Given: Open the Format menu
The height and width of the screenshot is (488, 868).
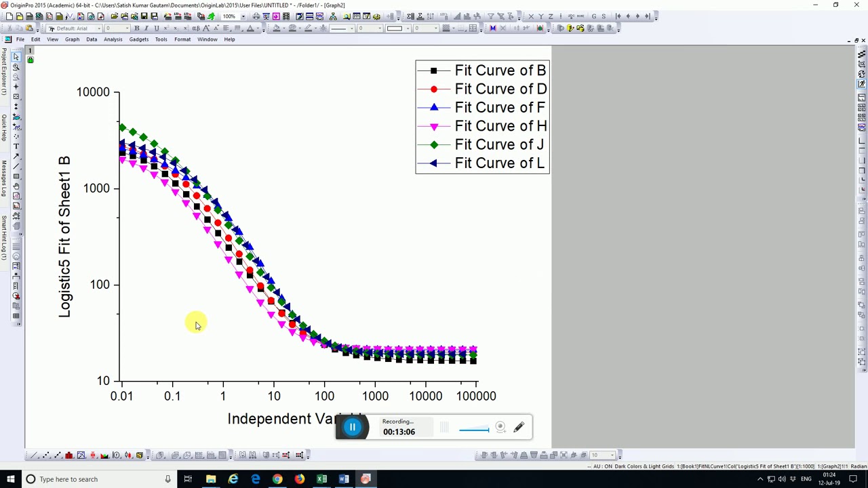Looking at the screenshot, I should [182, 39].
